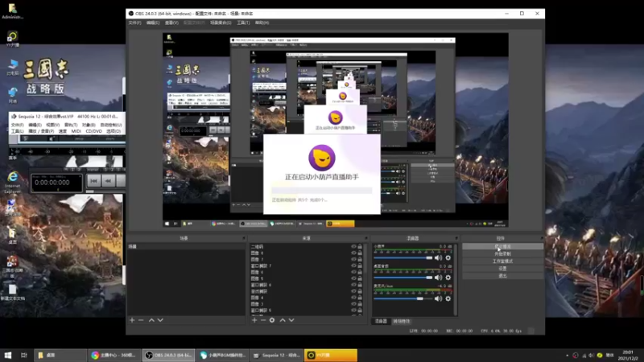Toggle visibility eye for 图像 8 source

point(353,253)
